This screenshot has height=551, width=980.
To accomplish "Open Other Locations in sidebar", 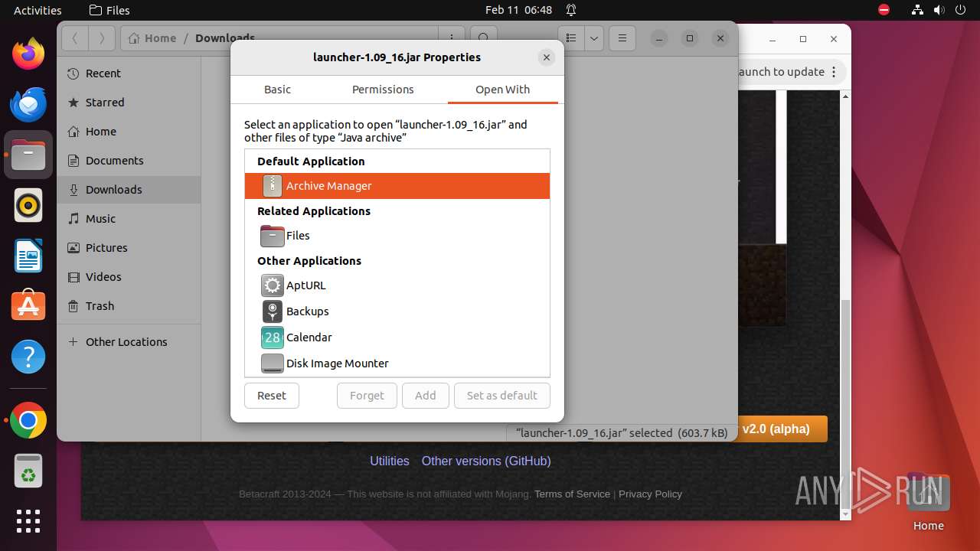I will [129, 342].
